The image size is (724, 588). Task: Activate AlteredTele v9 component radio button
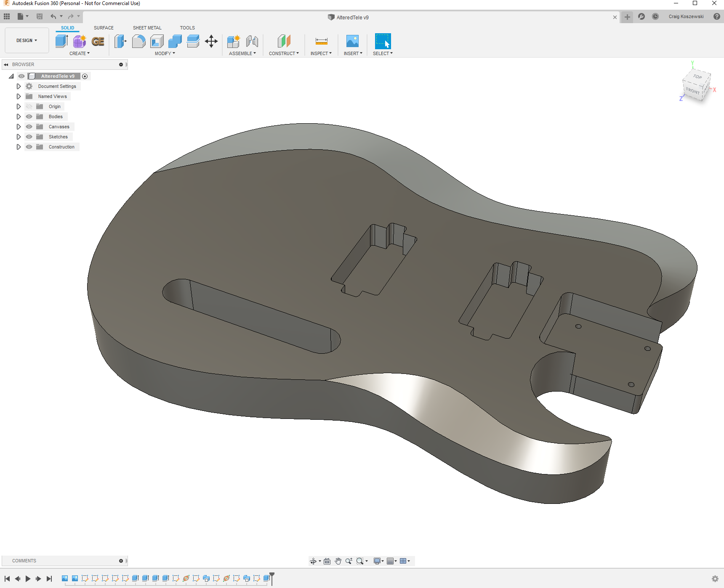85,76
